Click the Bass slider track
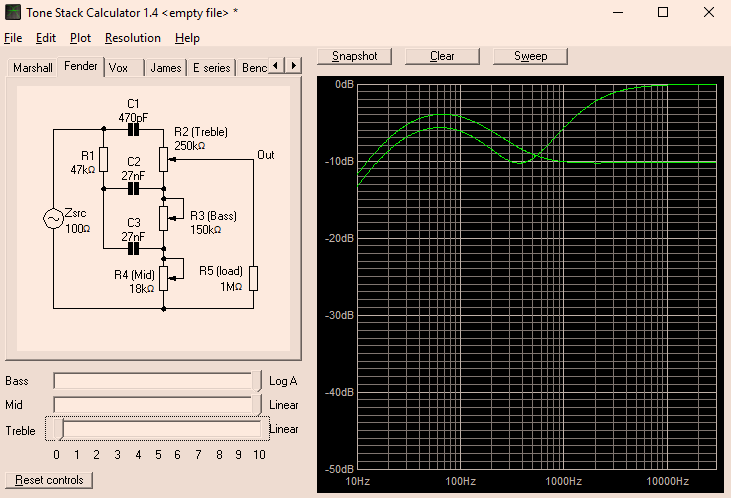The height and width of the screenshot is (498, 731). point(158,381)
